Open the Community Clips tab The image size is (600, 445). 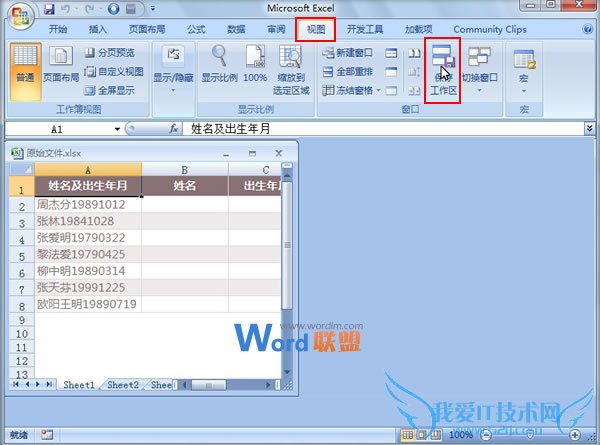pyautogui.click(x=490, y=29)
